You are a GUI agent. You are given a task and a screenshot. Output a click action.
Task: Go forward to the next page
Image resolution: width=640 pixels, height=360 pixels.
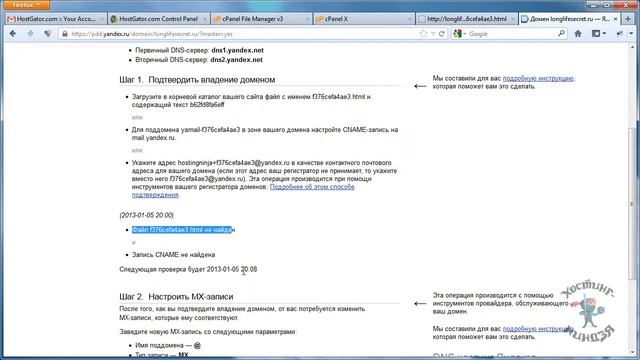click(30, 34)
